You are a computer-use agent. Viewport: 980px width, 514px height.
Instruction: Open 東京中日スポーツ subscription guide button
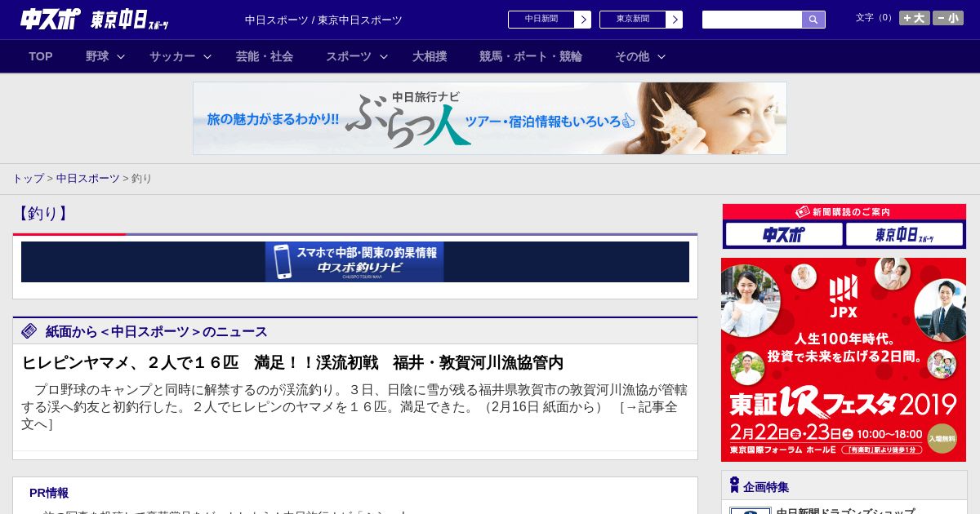tap(905, 235)
